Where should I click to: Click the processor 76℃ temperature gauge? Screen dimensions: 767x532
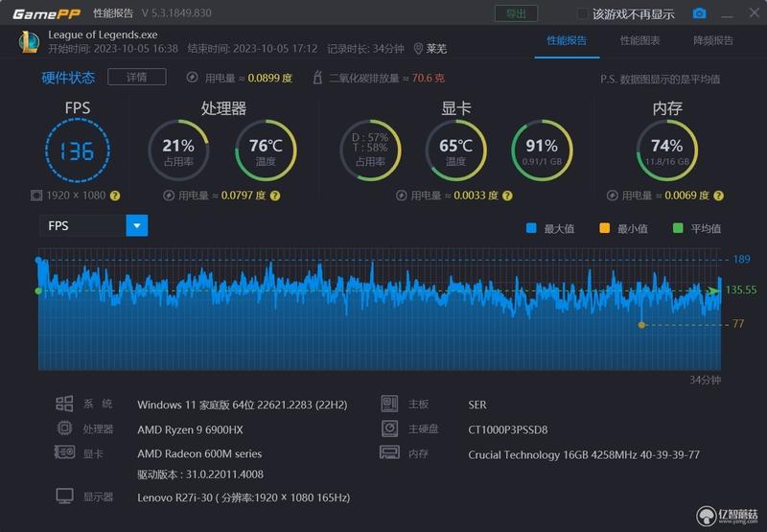pos(266,150)
